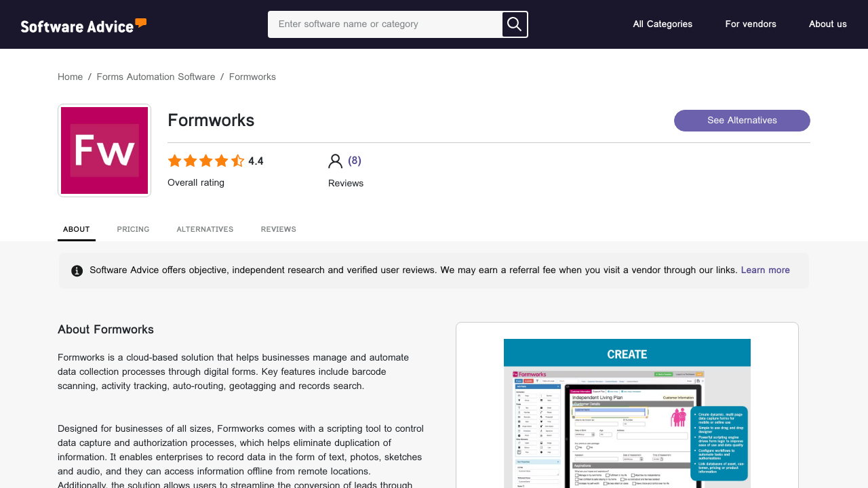Open Forms Automation Software breadcrumb
This screenshot has width=868, height=488.
pyautogui.click(x=156, y=77)
